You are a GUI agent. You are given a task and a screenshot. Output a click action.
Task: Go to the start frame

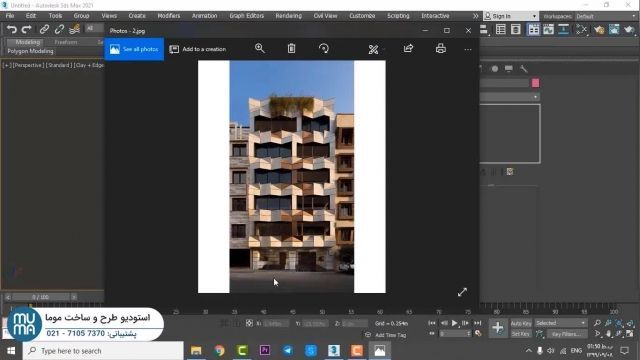point(431,323)
